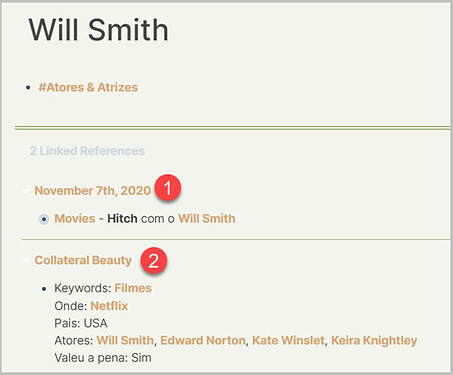Screen dimensions: 453x375
Task: Click the red number 2 marker
Action: coord(153,260)
